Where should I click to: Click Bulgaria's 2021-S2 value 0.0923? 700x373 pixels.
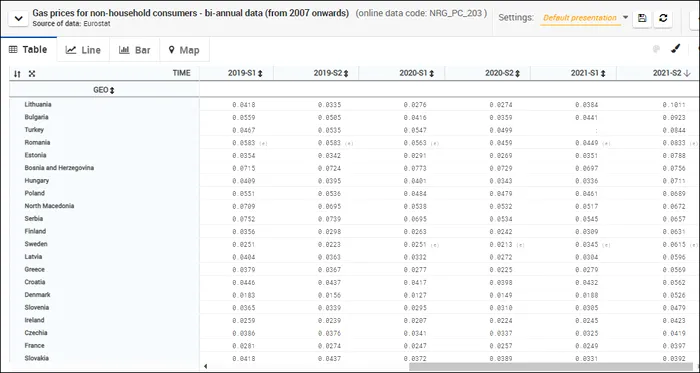pyautogui.click(x=674, y=118)
